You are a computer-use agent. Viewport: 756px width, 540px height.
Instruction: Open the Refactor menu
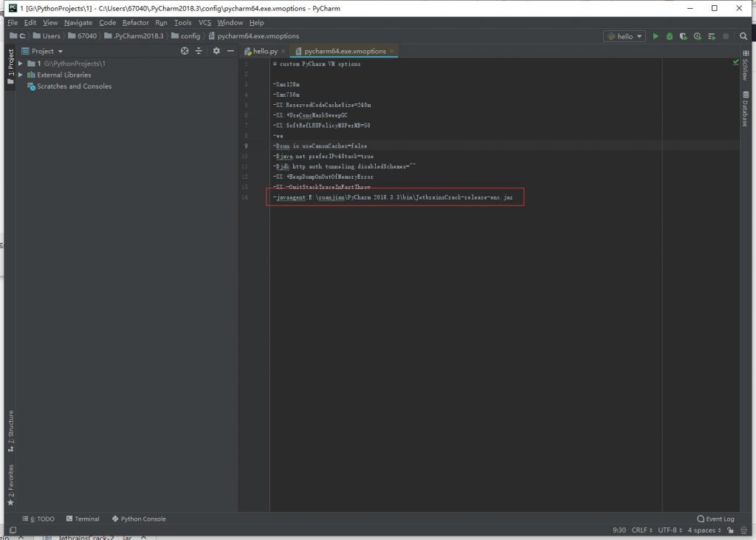(136, 23)
